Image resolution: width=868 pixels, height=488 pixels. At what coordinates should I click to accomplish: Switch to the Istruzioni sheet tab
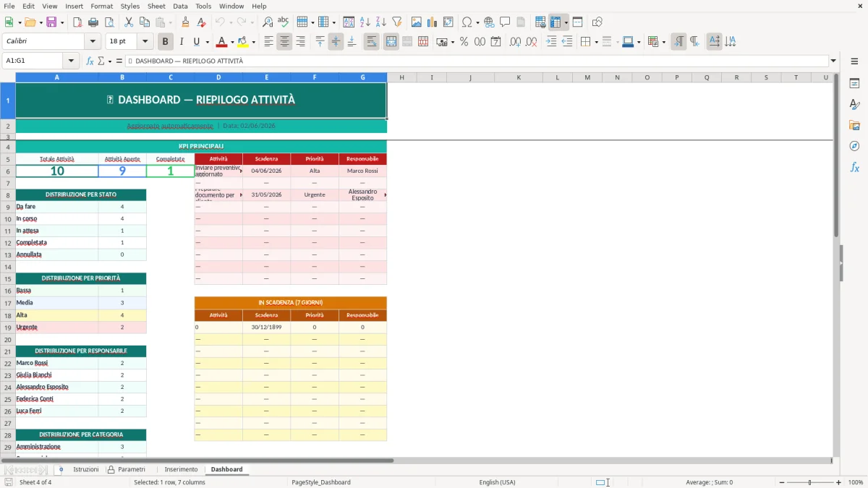point(85,469)
